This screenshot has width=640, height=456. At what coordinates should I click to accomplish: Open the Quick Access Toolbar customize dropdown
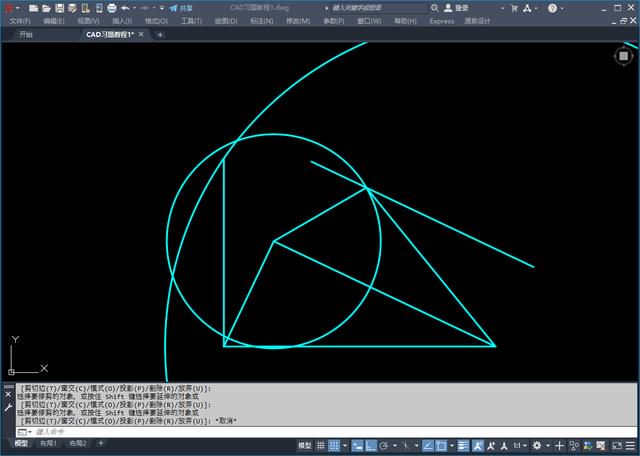click(162, 8)
